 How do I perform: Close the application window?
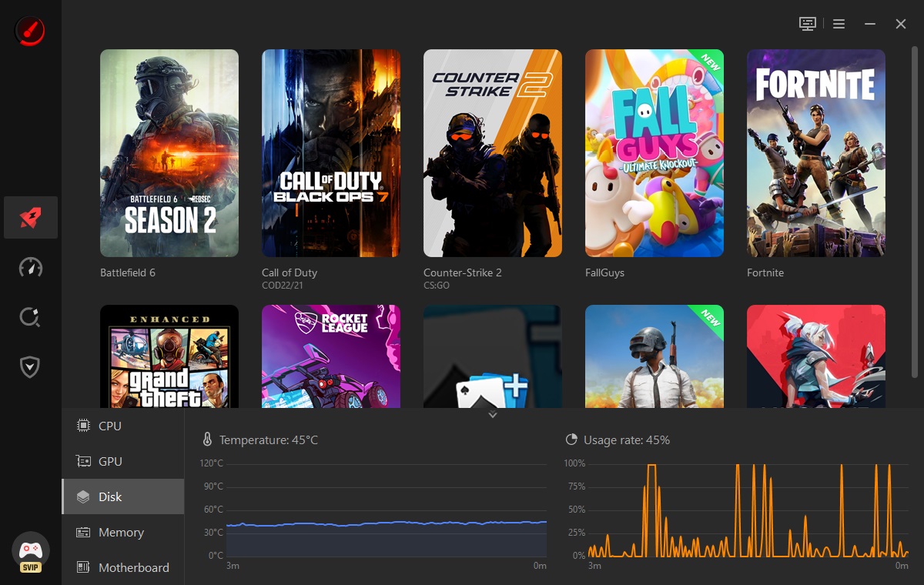pos(901,24)
